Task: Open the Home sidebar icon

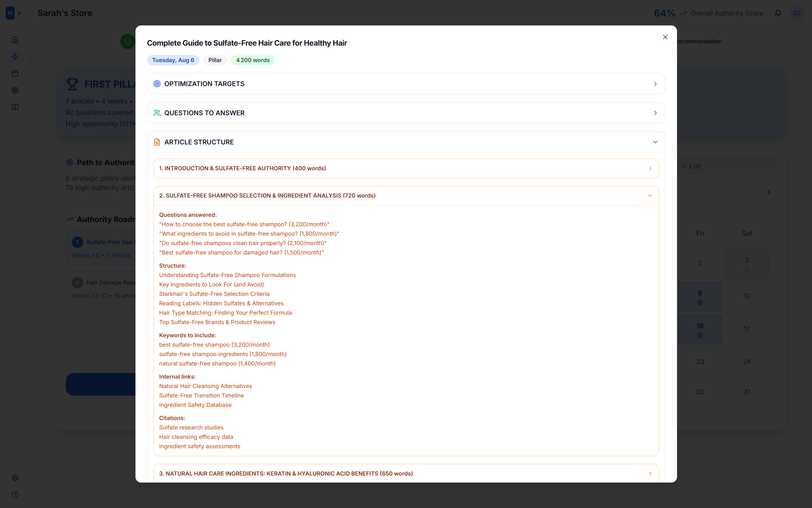Action: [15, 40]
